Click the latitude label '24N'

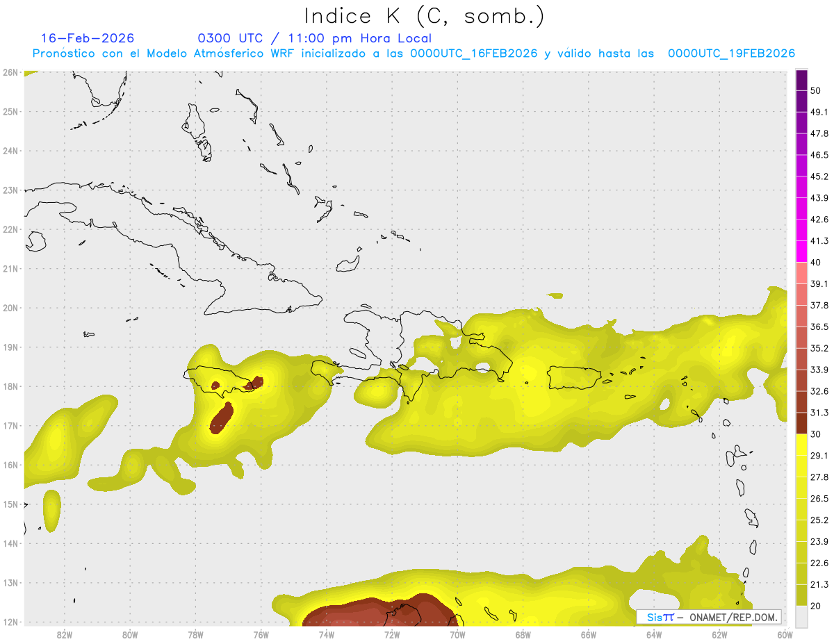10,151
